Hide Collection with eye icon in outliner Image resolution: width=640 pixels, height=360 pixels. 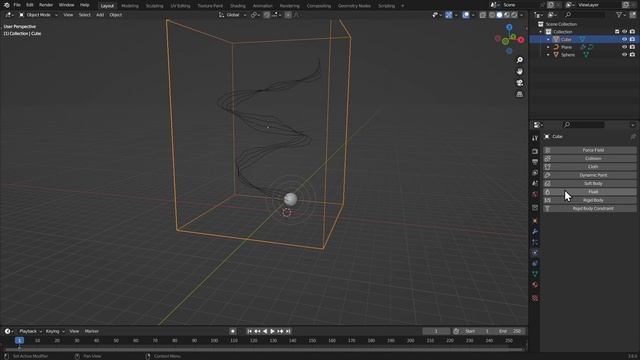click(x=624, y=31)
